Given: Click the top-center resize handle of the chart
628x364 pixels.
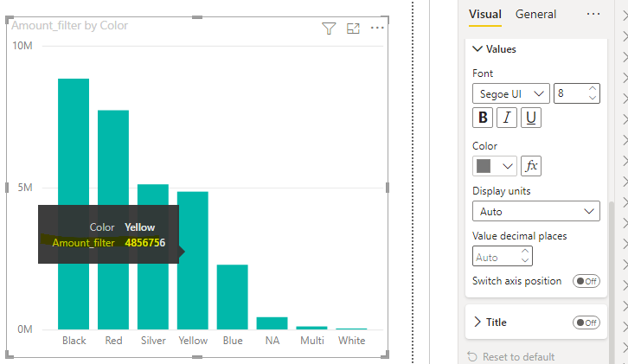Looking at the screenshot, I should point(197,17).
